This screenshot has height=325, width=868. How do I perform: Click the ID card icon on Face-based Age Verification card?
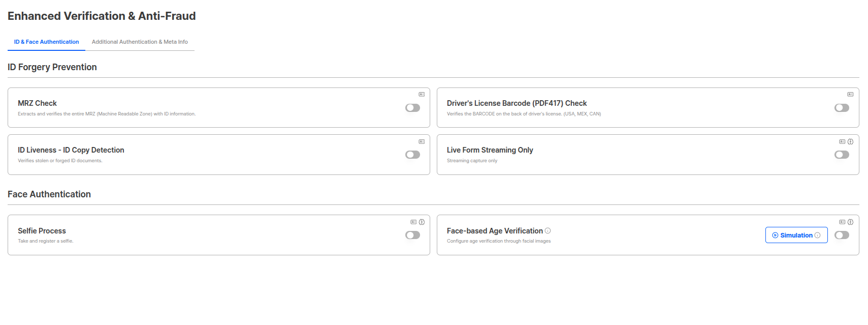[x=841, y=222]
